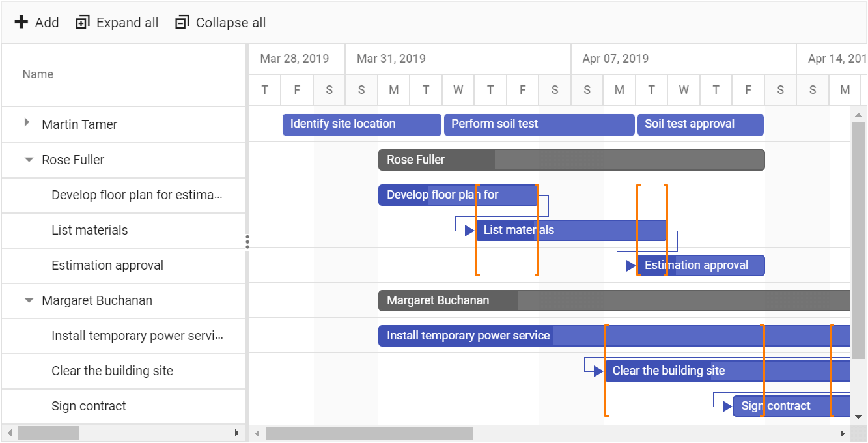This screenshot has height=443, width=868.
Task: Collapse the Margaret Buchanan group
Action: click(29, 300)
